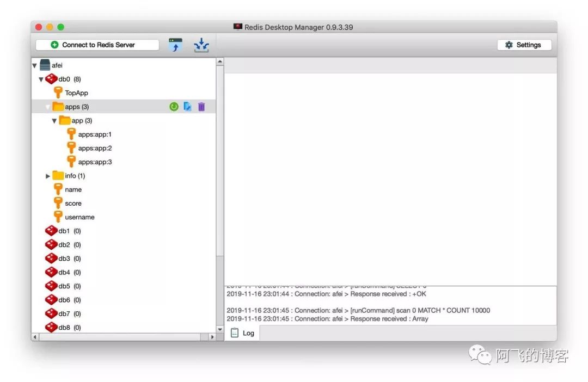Click the import connections toolbar icon
Screen dimensions: 588x382
click(x=175, y=45)
